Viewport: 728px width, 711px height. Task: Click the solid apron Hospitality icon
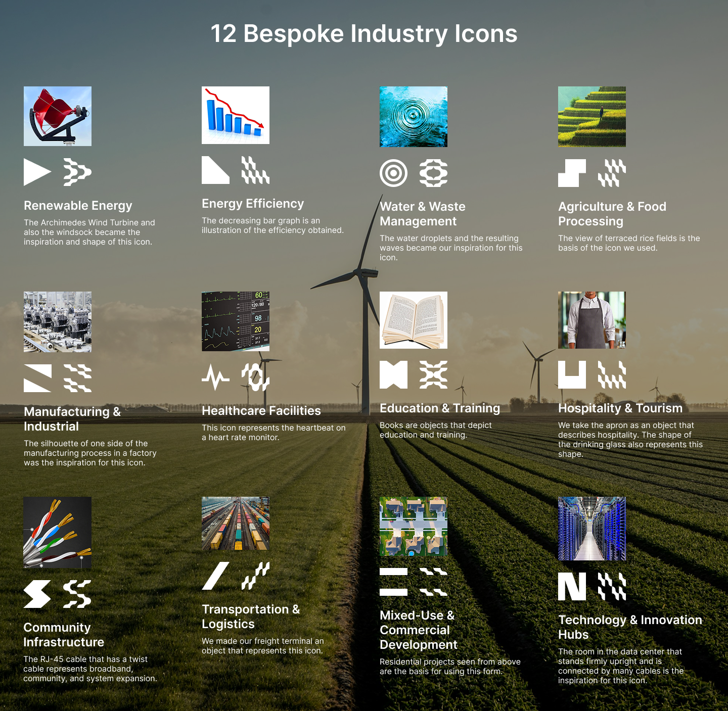572,375
